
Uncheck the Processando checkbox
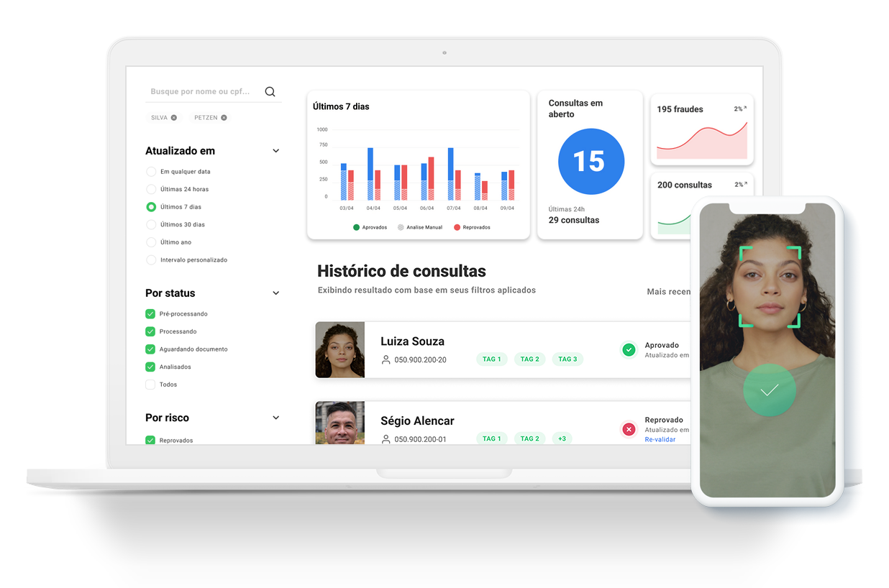(x=150, y=331)
